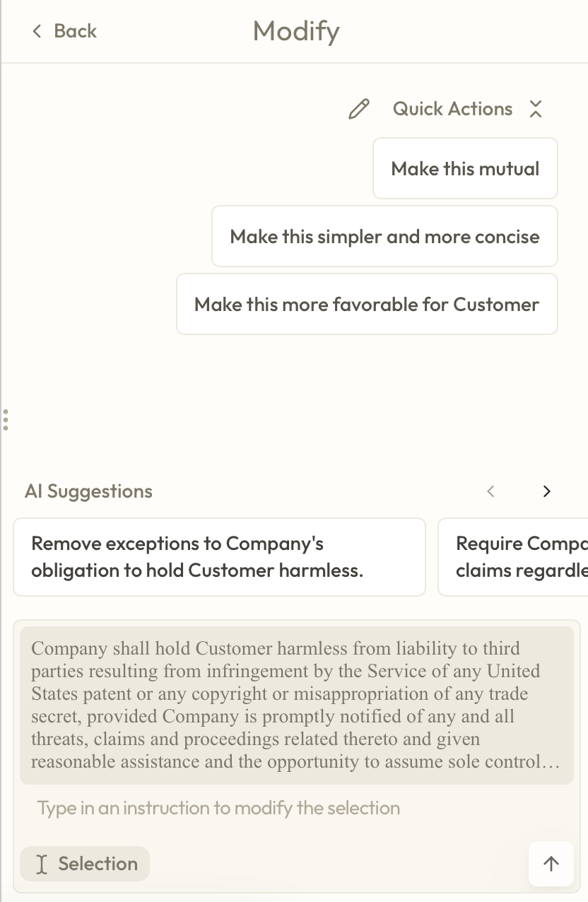Click the pencil edit icon
This screenshot has width=588, height=902.
tap(359, 109)
